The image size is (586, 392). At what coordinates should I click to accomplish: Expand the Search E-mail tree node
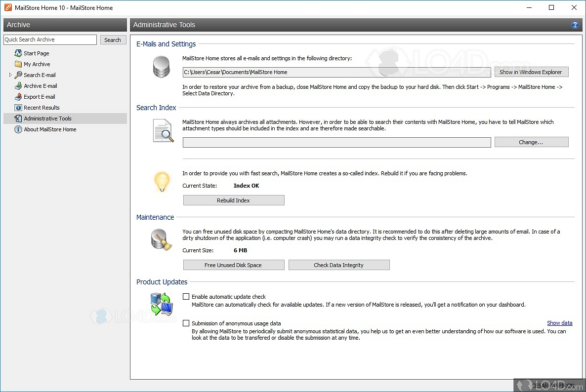tap(10, 75)
